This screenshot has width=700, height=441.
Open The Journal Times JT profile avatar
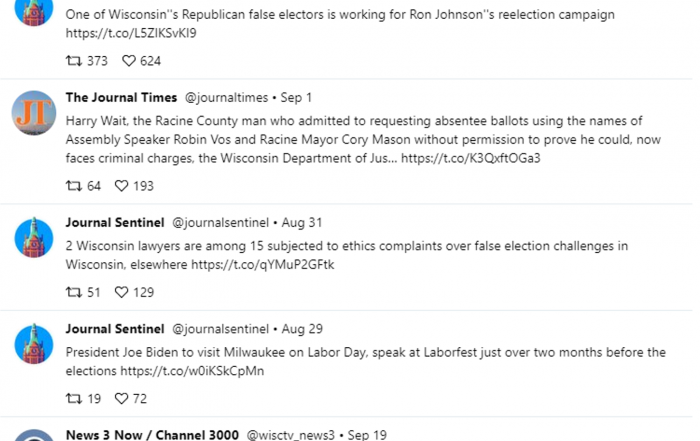34,113
